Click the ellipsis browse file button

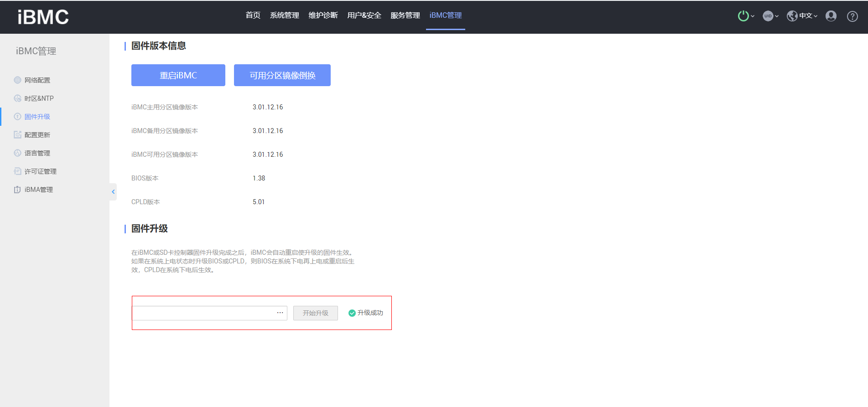(x=280, y=313)
